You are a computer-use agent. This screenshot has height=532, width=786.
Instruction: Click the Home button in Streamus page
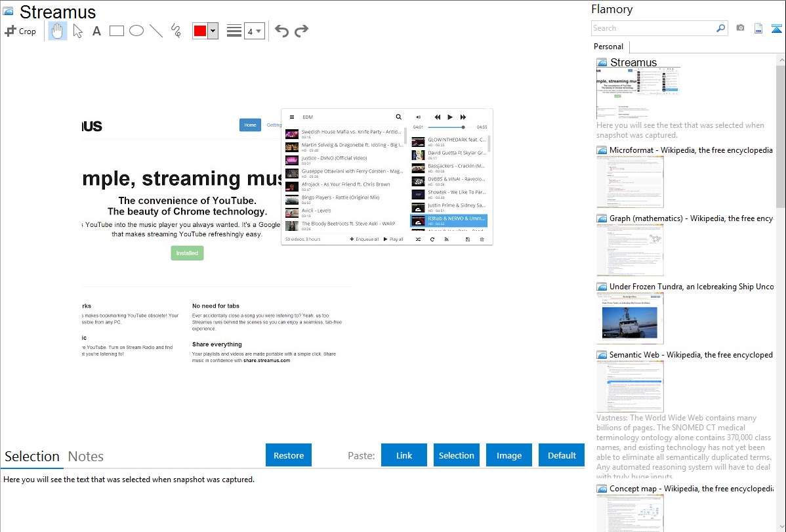250,125
